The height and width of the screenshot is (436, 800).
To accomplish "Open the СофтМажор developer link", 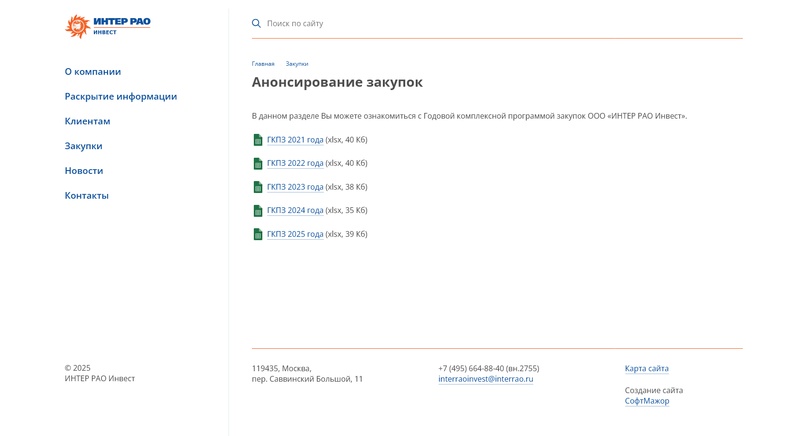I will pyautogui.click(x=647, y=401).
